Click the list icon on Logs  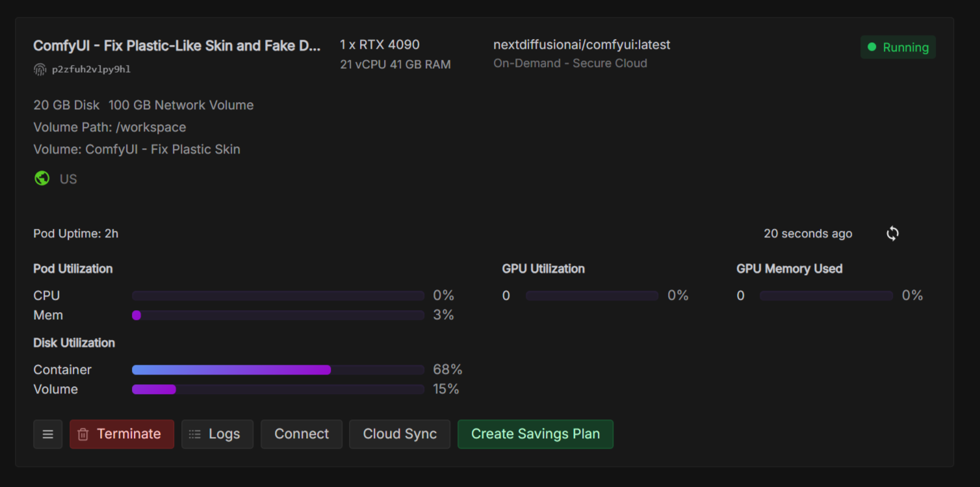coord(195,434)
